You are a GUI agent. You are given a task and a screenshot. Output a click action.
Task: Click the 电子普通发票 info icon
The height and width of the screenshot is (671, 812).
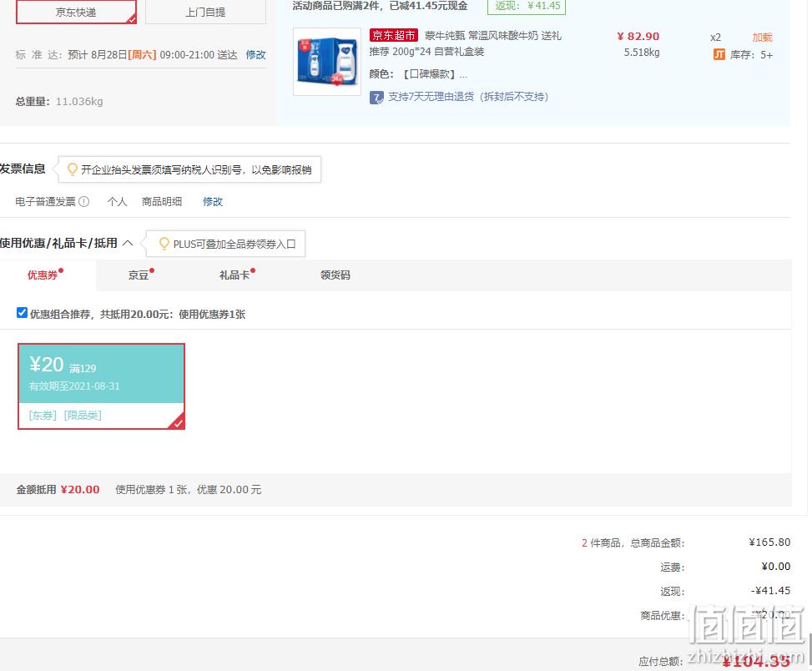(84, 201)
